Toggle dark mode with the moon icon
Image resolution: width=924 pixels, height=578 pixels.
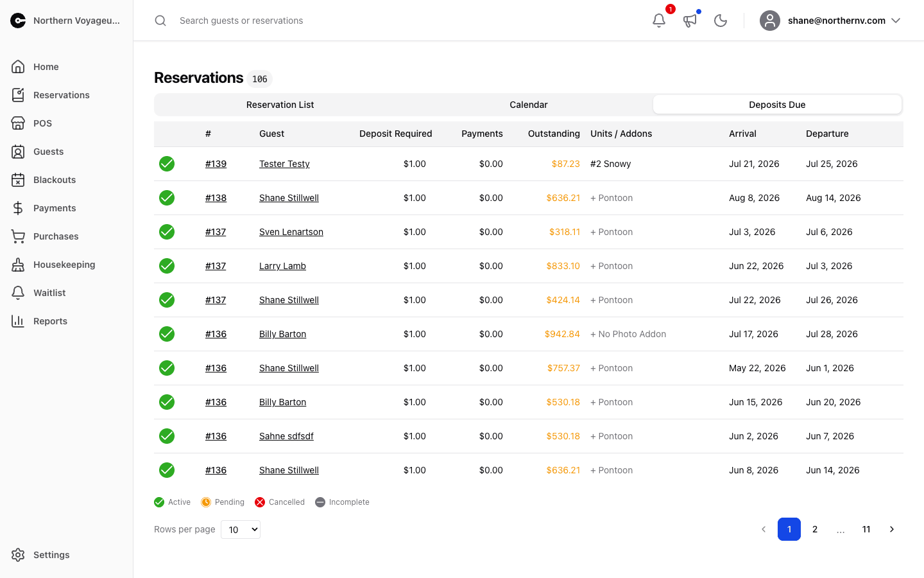pyautogui.click(x=721, y=21)
